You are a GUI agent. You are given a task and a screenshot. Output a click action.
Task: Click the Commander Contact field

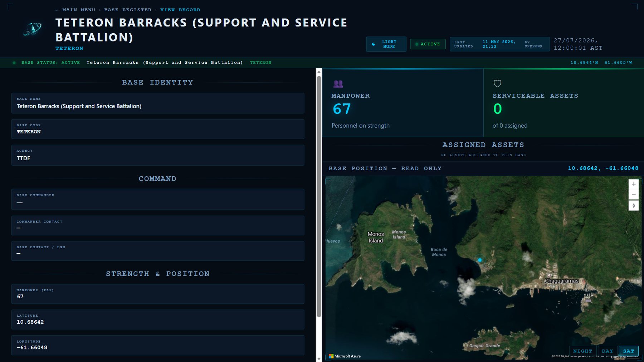pos(158,225)
